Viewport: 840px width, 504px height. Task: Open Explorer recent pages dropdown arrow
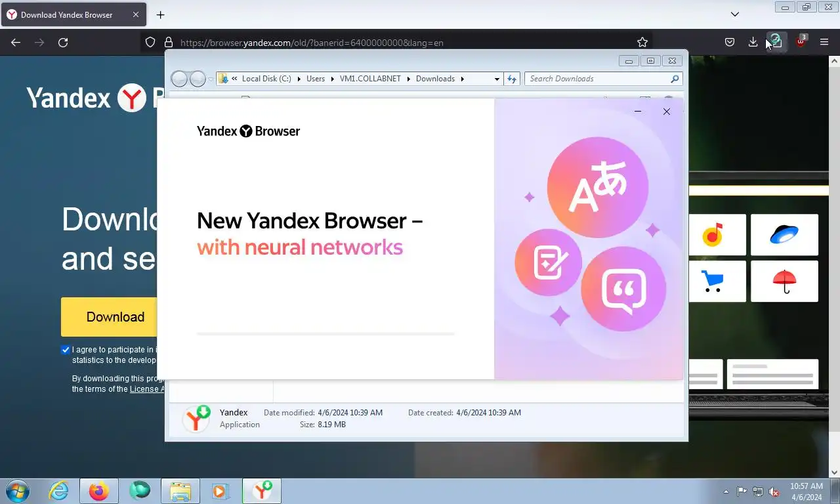[x=211, y=79]
